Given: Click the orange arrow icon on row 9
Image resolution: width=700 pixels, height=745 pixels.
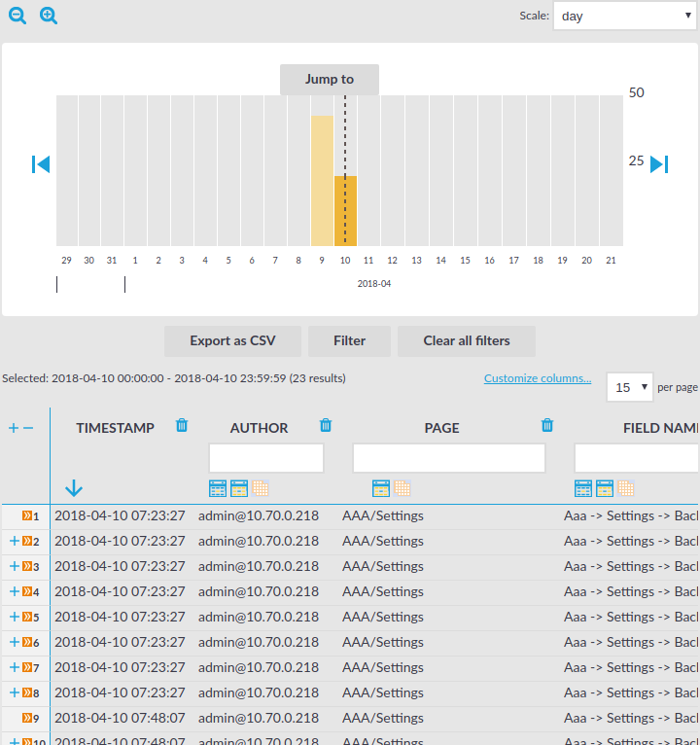Looking at the screenshot, I should [x=27, y=718].
